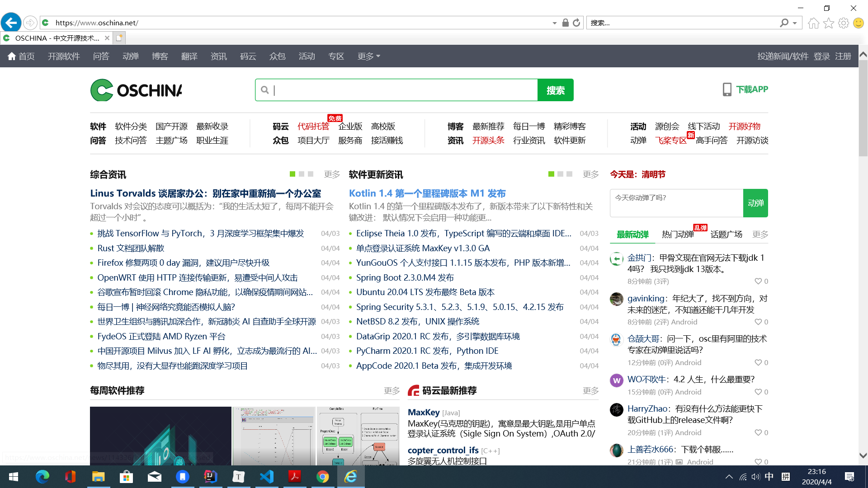The image size is (868, 488).
Task: Open 开源软件 in the top navigation menu
Action: click(64, 56)
